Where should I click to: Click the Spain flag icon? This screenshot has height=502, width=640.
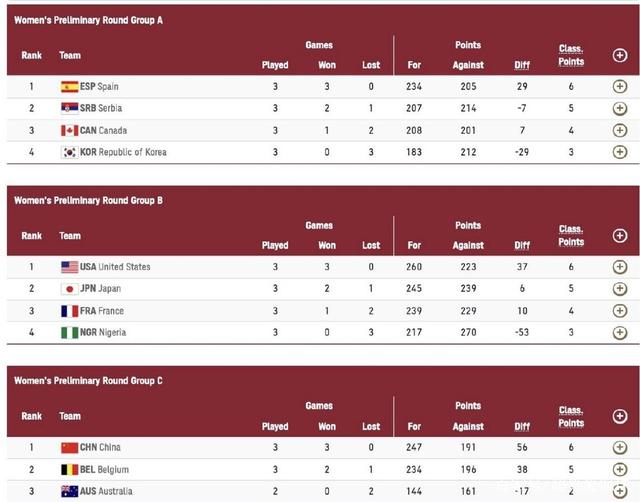[x=69, y=87]
